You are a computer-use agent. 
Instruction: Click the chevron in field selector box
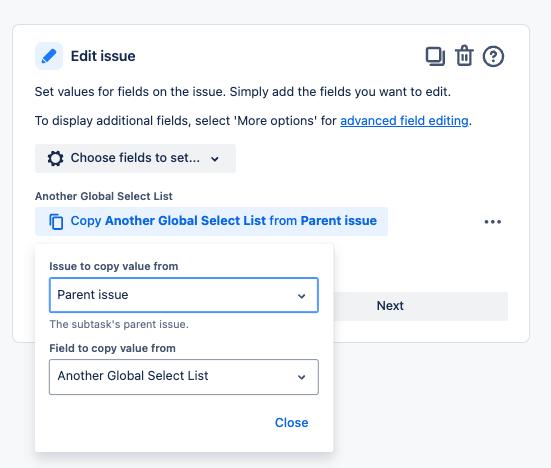[x=302, y=377]
